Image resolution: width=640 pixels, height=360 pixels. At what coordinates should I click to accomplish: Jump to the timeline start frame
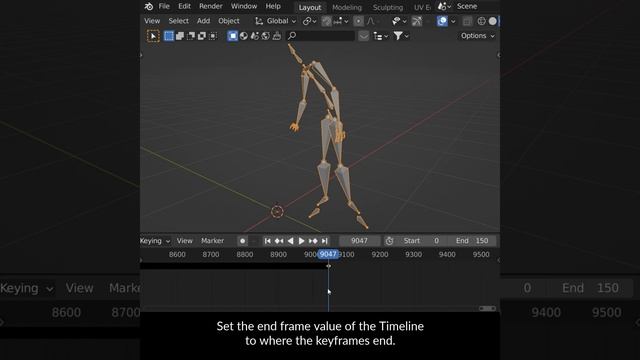[x=267, y=241]
